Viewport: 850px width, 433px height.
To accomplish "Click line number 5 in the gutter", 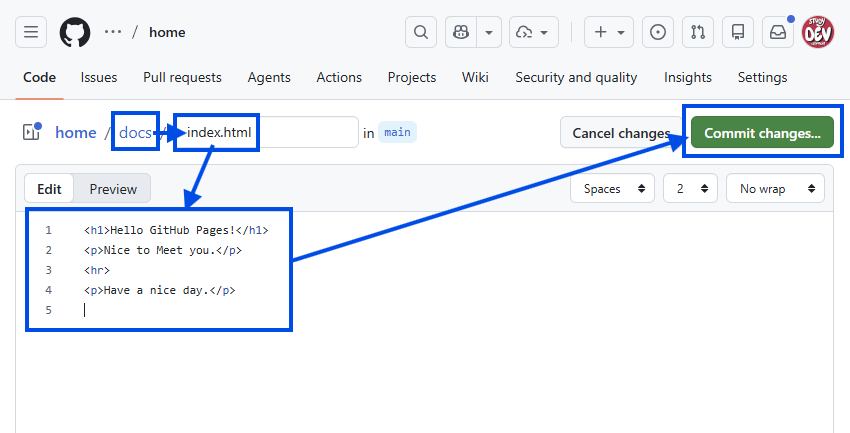I will [48, 310].
